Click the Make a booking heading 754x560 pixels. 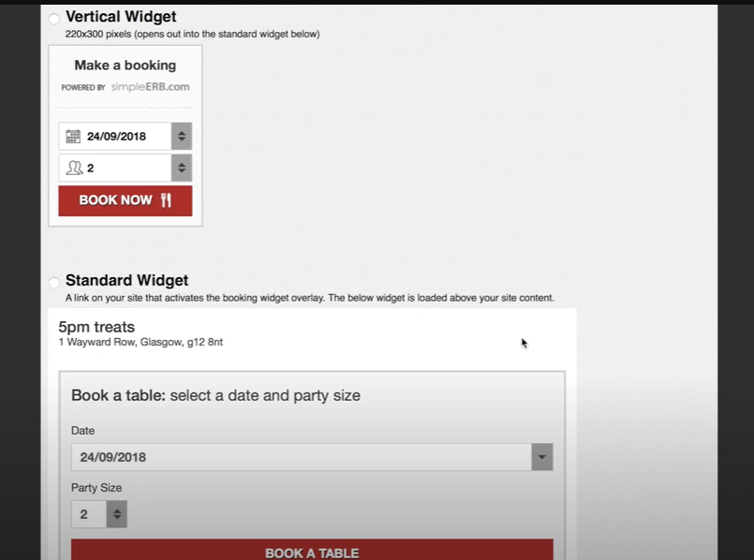[125, 65]
